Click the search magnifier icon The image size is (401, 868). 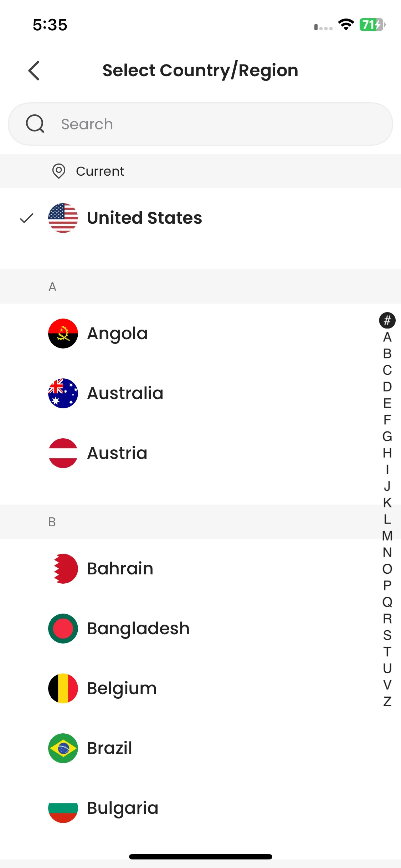35,124
